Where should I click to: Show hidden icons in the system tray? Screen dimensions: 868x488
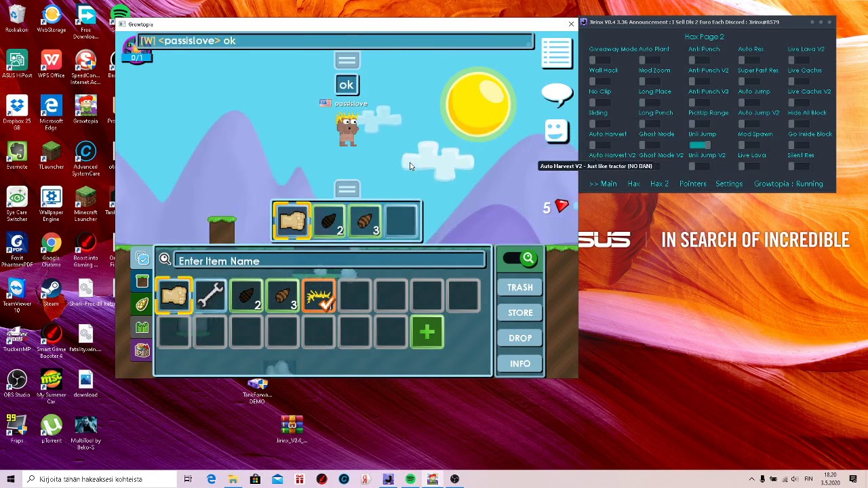(x=751, y=479)
